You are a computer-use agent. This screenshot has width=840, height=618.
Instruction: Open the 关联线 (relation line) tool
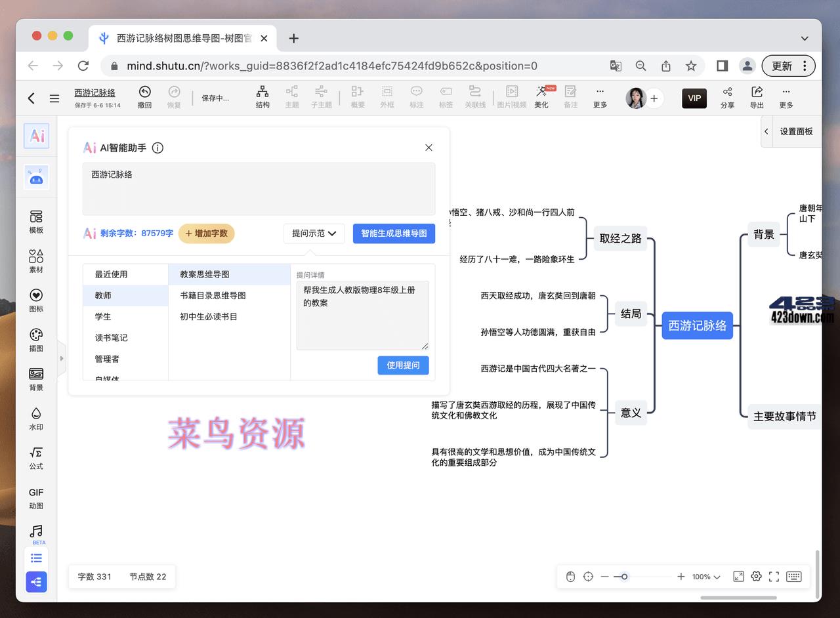475,97
